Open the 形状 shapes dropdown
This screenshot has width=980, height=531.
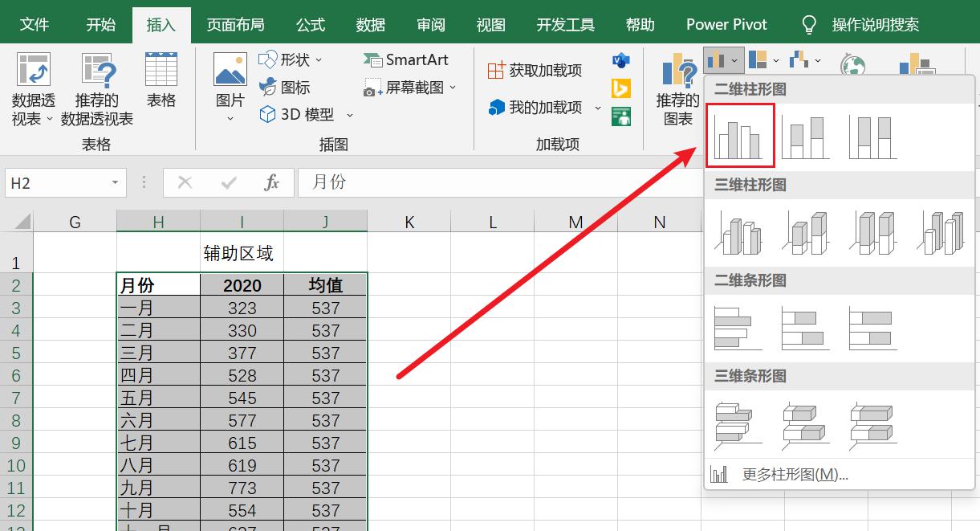click(290, 59)
